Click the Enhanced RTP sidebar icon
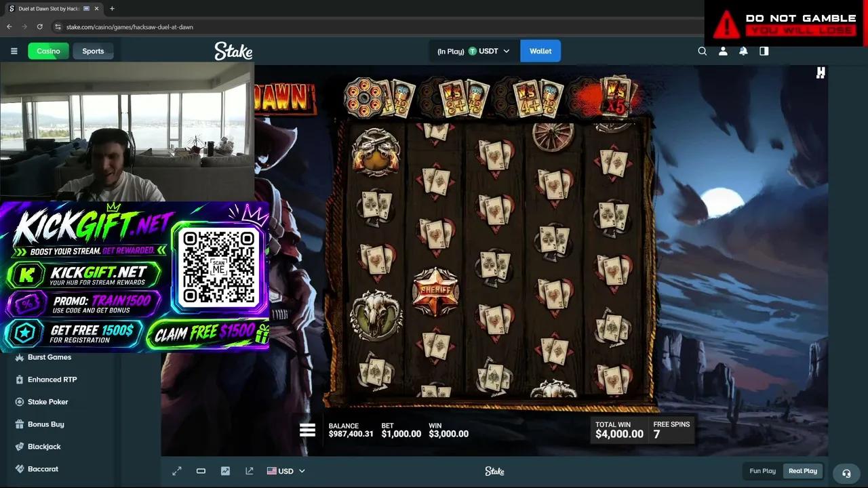Image resolution: width=868 pixels, height=488 pixels. (x=20, y=380)
